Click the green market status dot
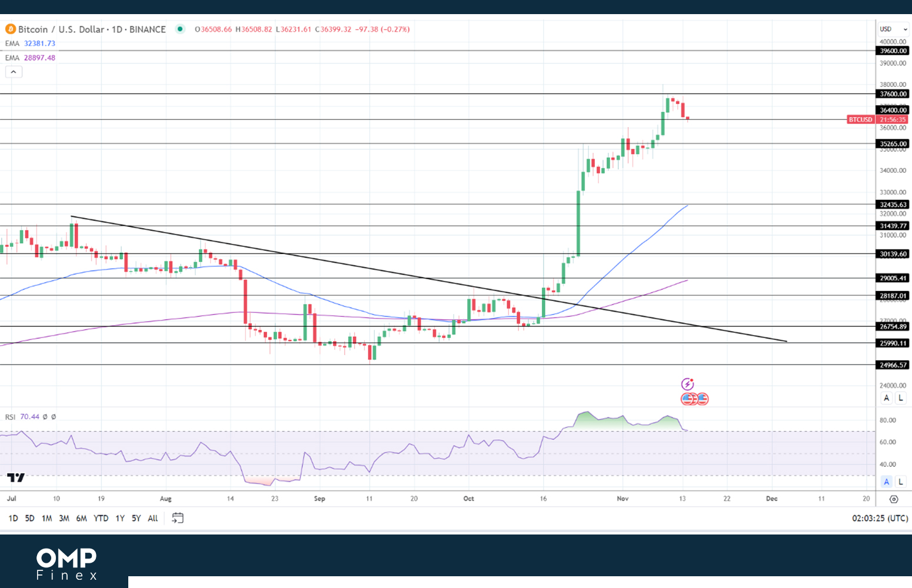The width and height of the screenshot is (912, 588). click(180, 29)
